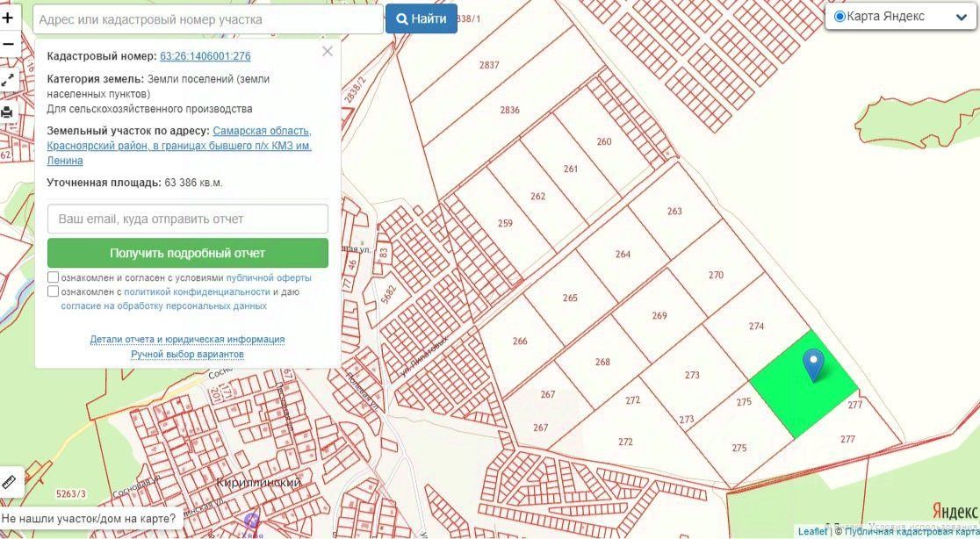Click the print map icon
Screen dimensions: 980x539
(8, 112)
